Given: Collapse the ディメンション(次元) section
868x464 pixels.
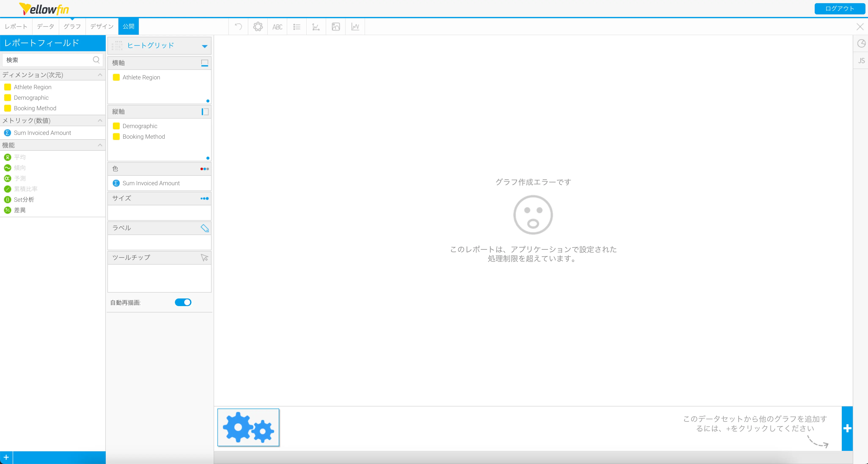Looking at the screenshot, I should click(100, 75).
